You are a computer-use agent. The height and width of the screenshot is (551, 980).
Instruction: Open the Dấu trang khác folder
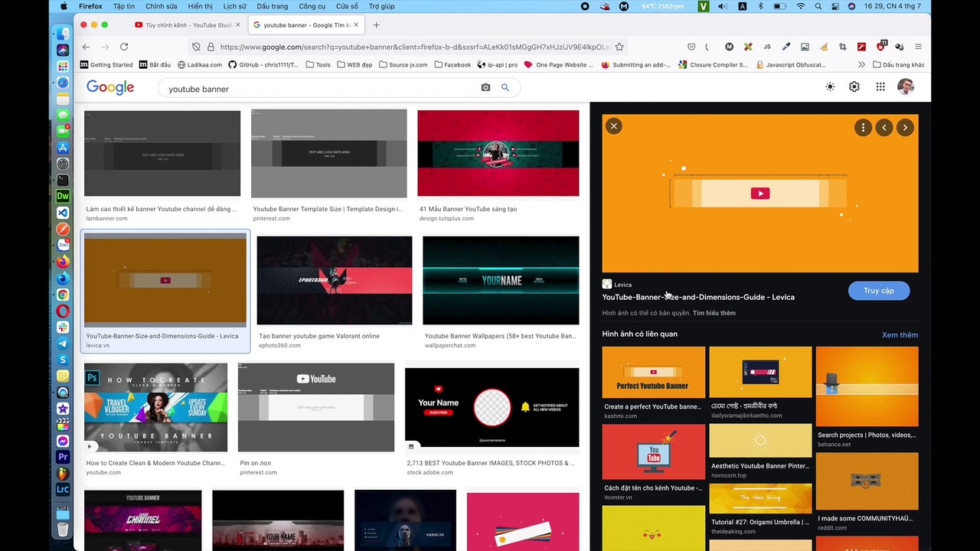tap(899, 65)
